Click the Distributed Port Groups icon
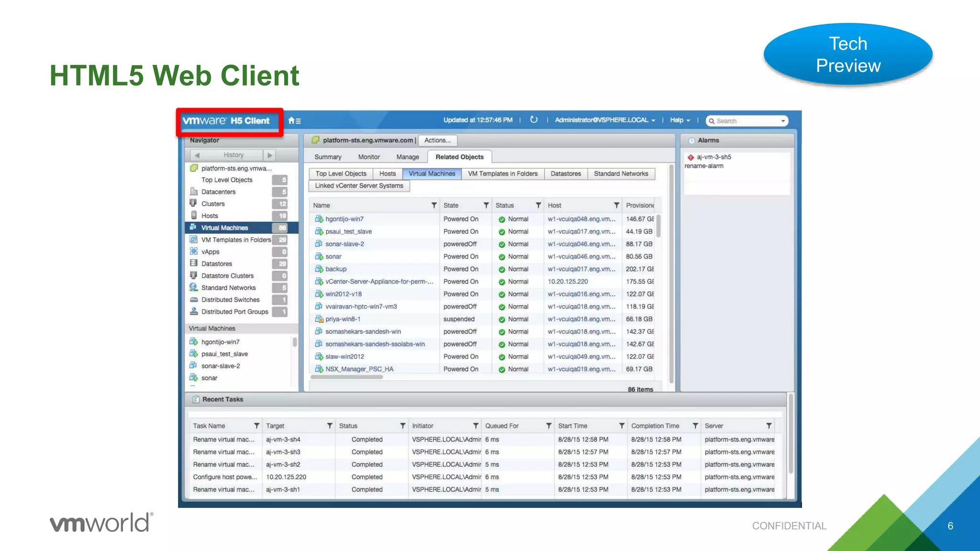Screen dimensions: 980x551 click(x=194, y=311)
